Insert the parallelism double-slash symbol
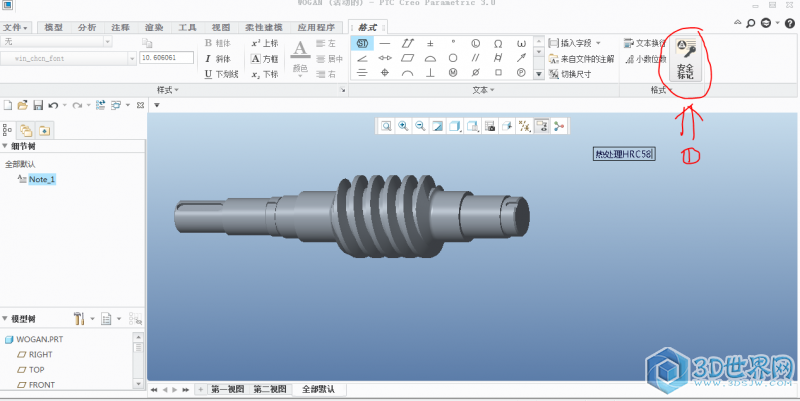Image resolution: width=800 pixels, height=401 pixels. pos(476,58)
